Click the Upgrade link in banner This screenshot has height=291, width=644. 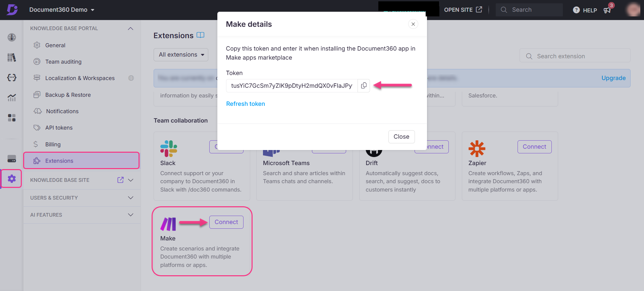613,78
